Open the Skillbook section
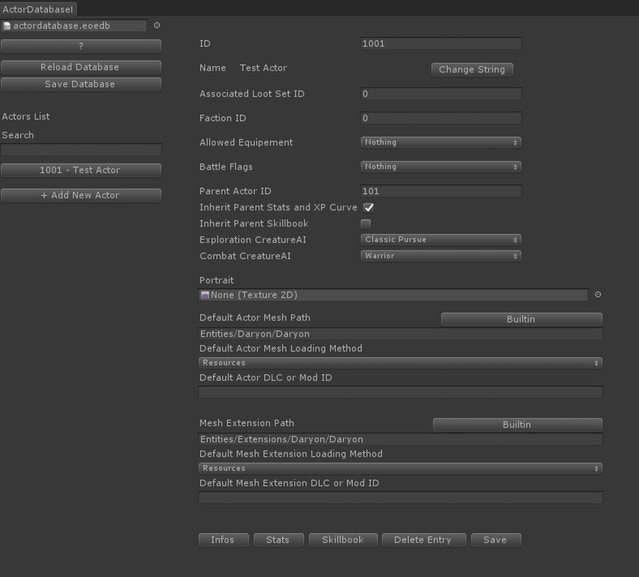Viewport: 639px width, 577px height. (x=343, y=540)
